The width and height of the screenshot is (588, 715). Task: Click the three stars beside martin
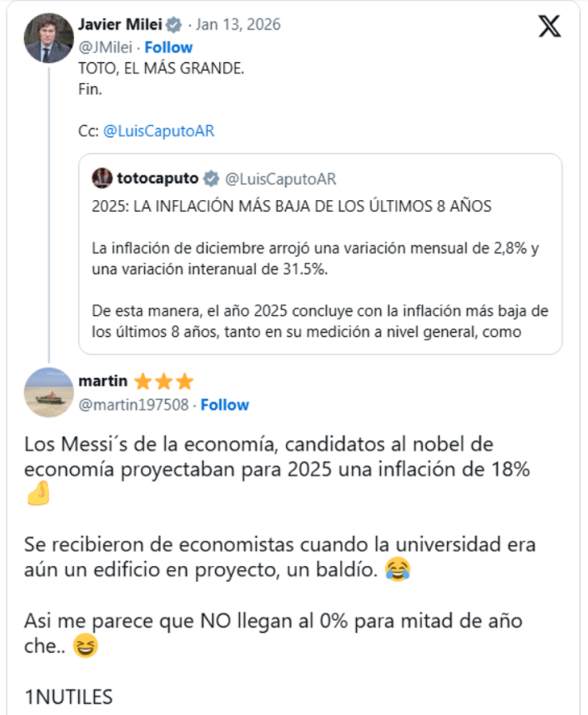coord(164,381)
